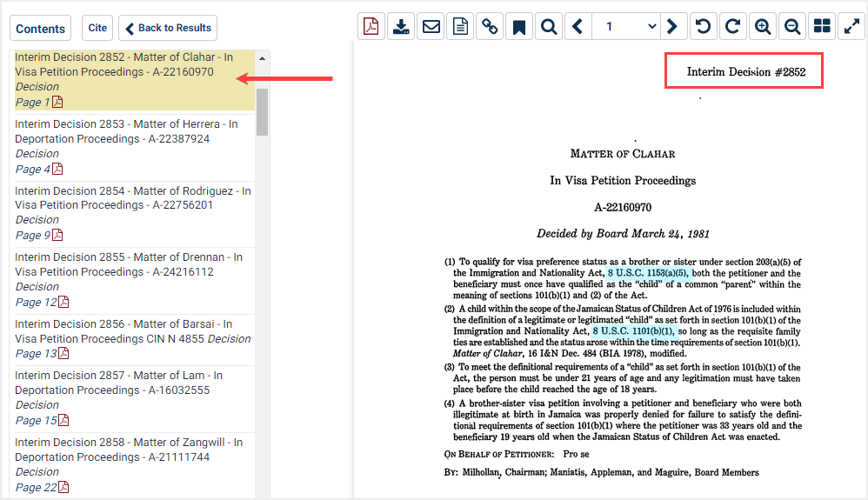
Task: Click the 'Page 15' link text
Action: 36,420
